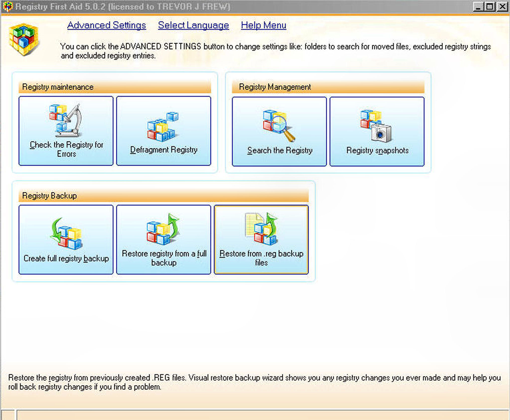Image resolution: width=510 pixels, height=420 pixels.
Task: Maximize the Registry First Aid window
Action: point(489,7)
